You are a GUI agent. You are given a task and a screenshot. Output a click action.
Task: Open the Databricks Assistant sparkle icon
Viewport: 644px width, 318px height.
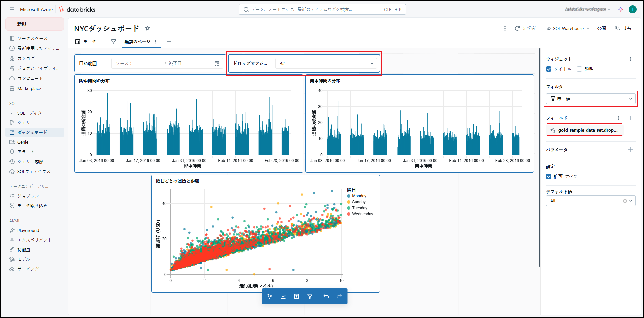click(x=621, y=9)
